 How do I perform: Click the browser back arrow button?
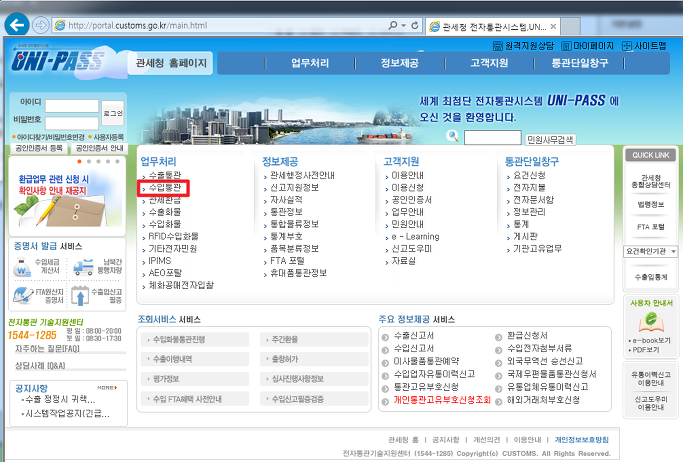click(17, 25)
